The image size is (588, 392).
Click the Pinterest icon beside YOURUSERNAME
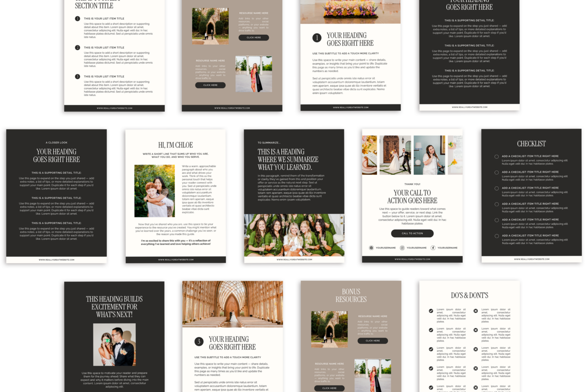click(371, 248)
